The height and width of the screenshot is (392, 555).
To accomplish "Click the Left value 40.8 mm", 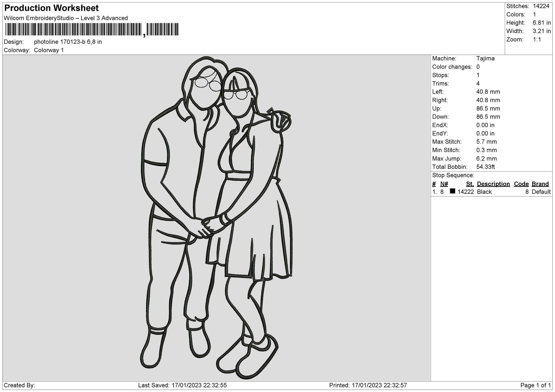I will [488, 92].
